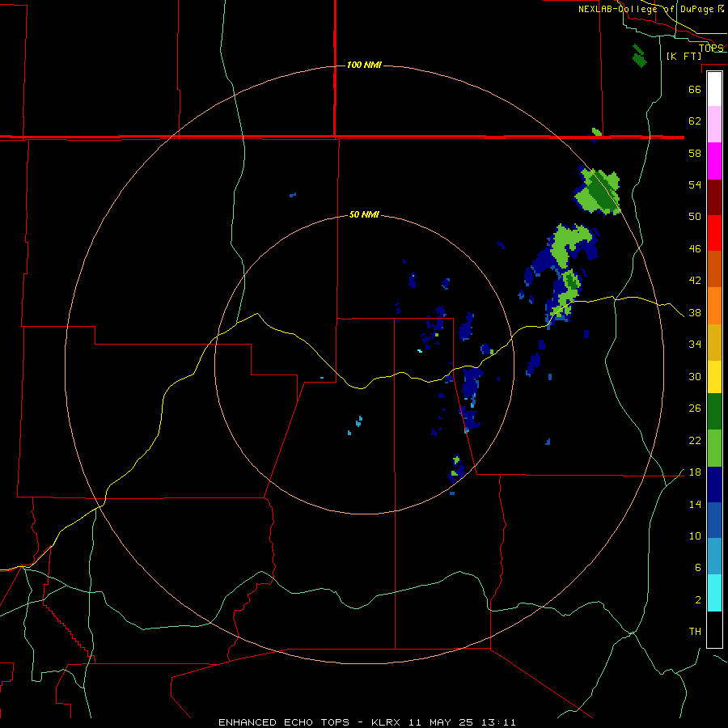
Task: Click the "22" legend value
Action: tap(695, 441)
